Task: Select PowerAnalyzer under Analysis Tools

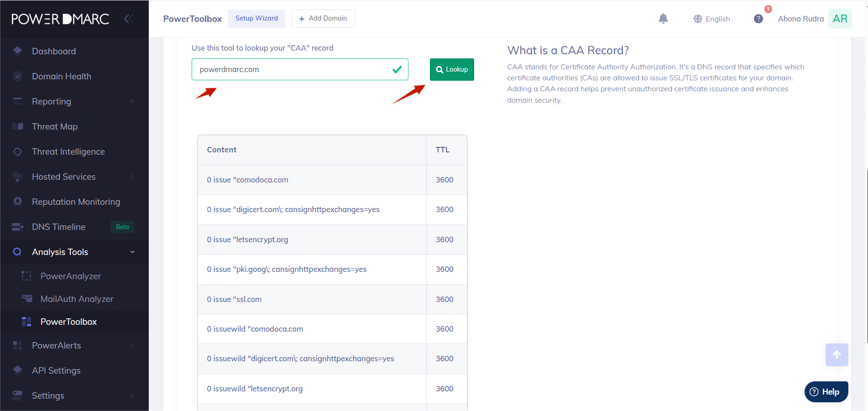Action: coord(71,276)
